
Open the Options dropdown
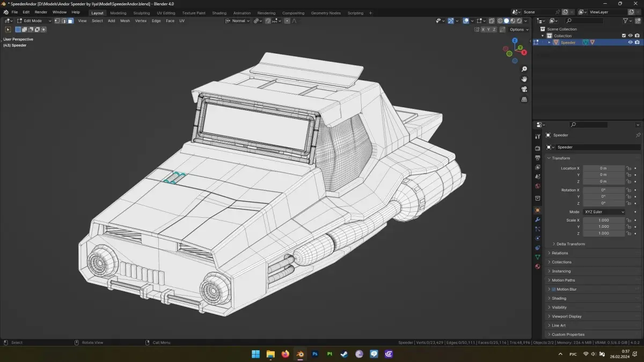[519, 29]
